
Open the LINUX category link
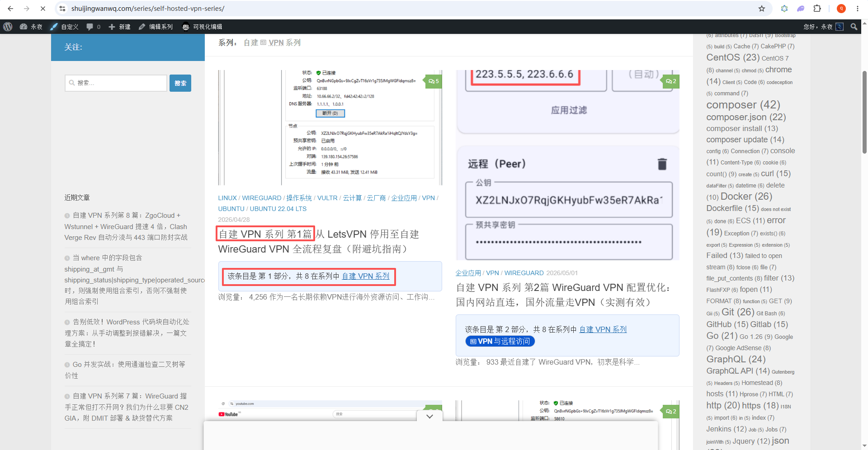coord(227,198)
